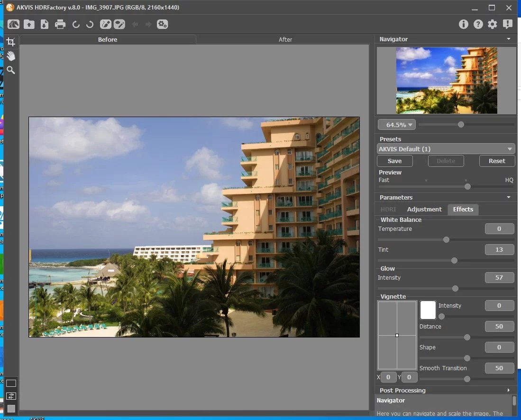Select the Hand tool
Screen dimensions: 521x420
[x=10, y=56]
